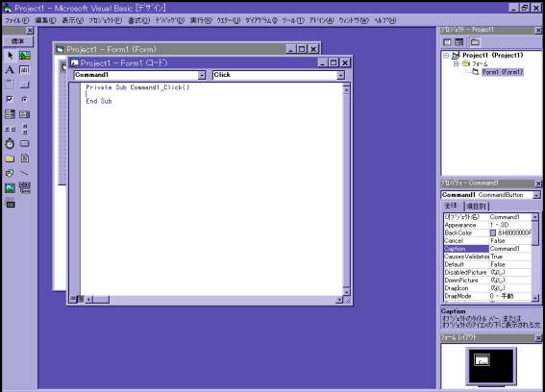
Task: Toggle Folders icon in Project Explorer
Action: [x=475, y=42]
